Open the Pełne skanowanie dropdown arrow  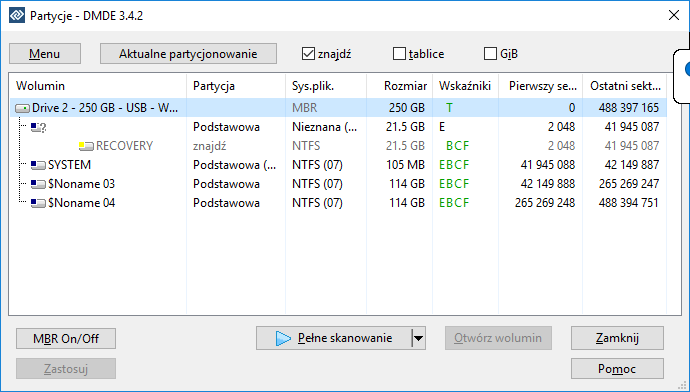(418, 338)
